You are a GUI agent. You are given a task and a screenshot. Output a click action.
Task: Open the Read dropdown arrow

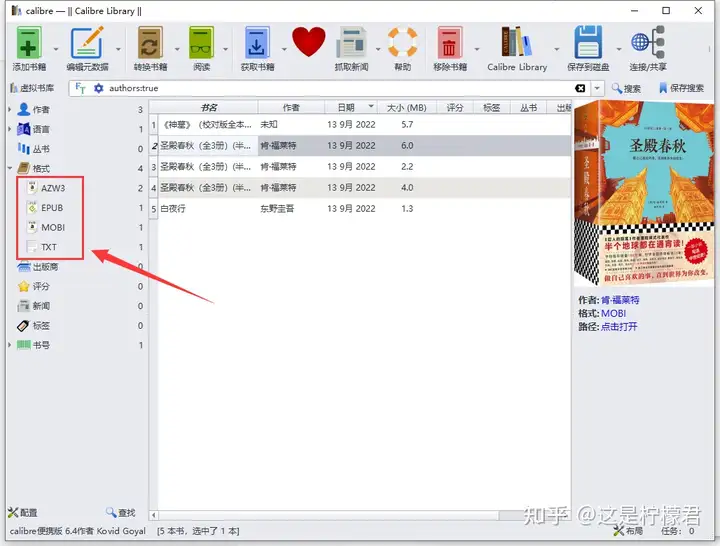225,49
